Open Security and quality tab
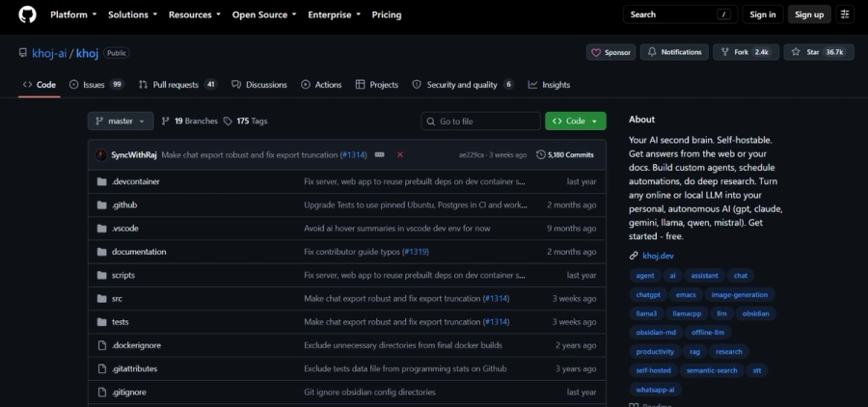This screenshot has height=407, width=868. pyautogui.click(x=463, y=85)
